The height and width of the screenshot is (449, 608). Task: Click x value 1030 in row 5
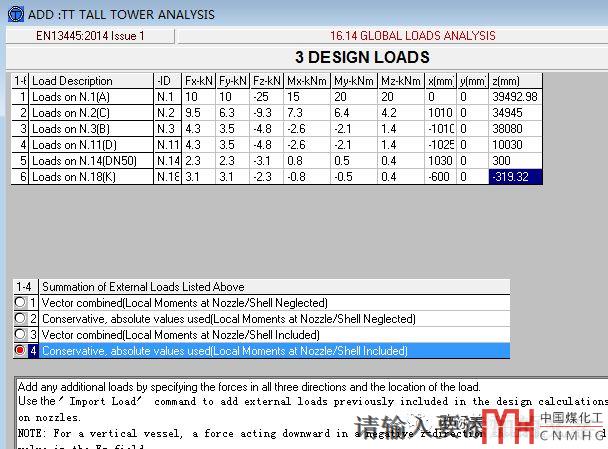coord(440,161)
